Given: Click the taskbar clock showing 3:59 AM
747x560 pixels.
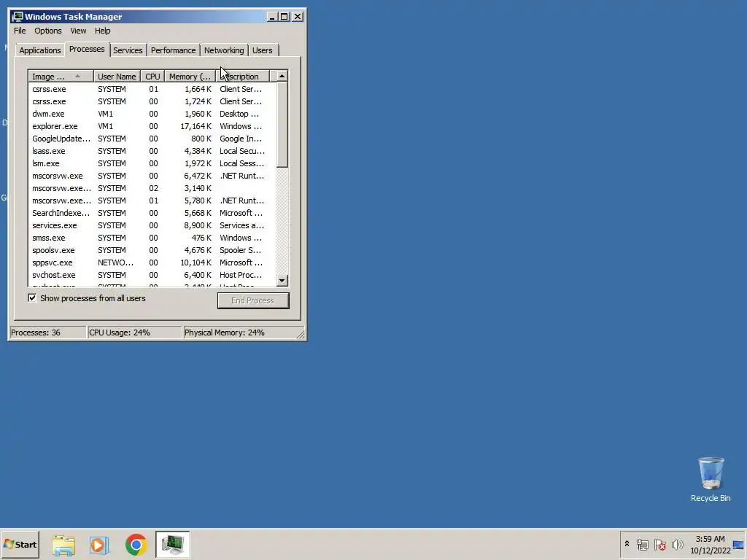Looking at the screenshot, I should tap(710, 544).
